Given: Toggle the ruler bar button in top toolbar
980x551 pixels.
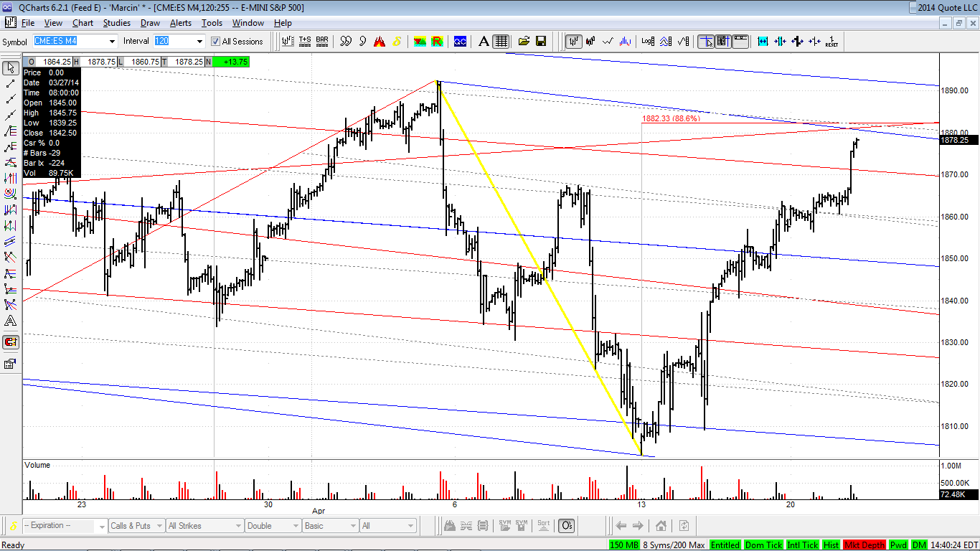Looking at the screenshot, I should click(x=740, y=42).
